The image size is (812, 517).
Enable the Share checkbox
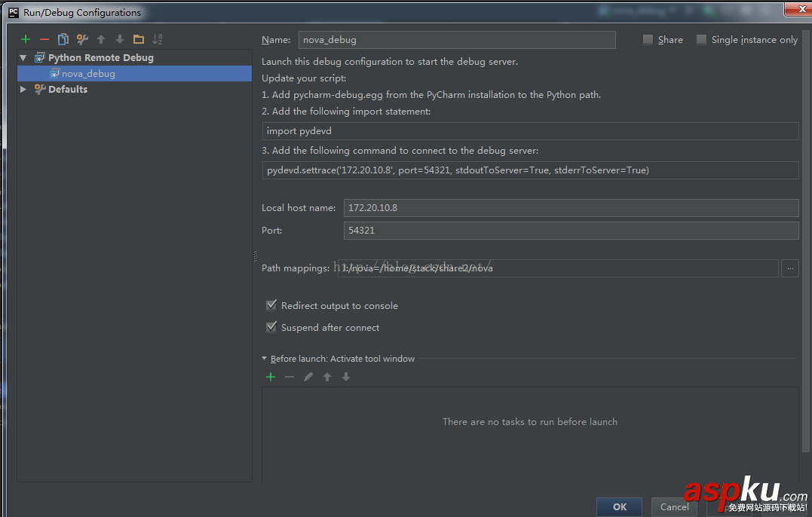coord(647,39)
